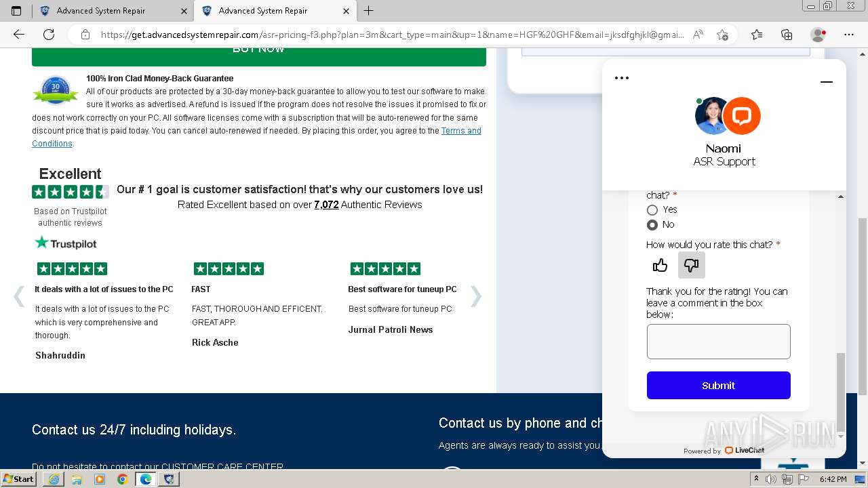
Task: Open the review titled FAST
Action: pos(201,289)
